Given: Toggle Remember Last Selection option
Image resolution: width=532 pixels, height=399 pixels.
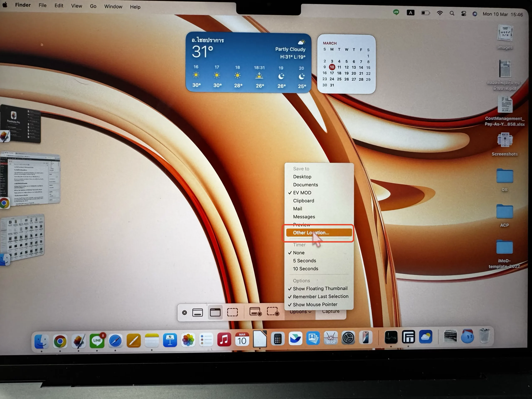Looking at the screenshot, I should click(320, 296).
